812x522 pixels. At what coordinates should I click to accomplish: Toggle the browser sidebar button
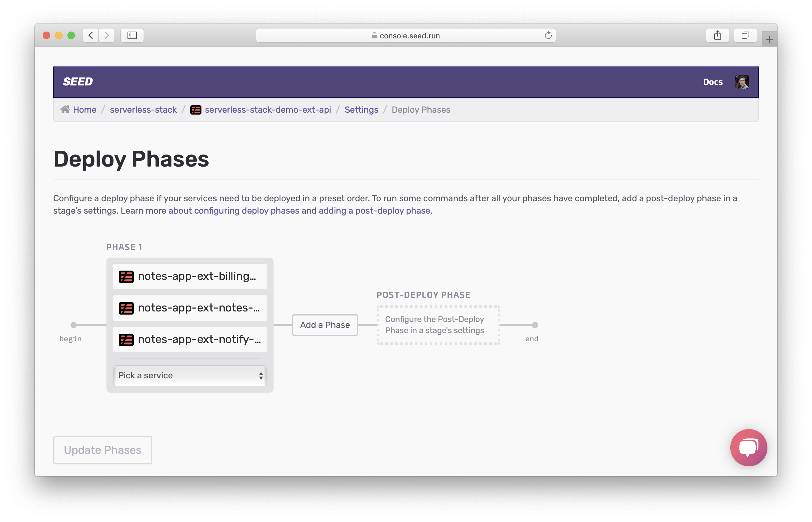132,35
